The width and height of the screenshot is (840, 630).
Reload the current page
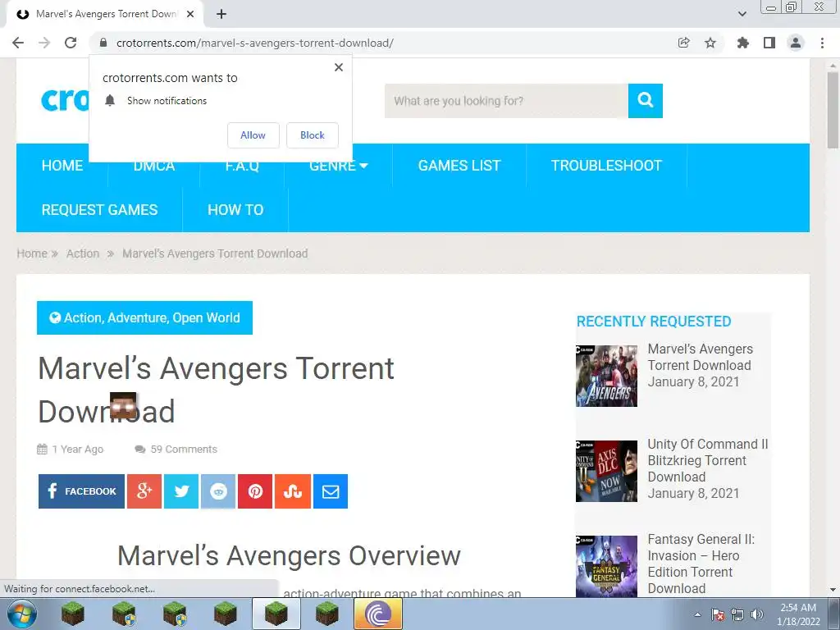tap(71, 43)
